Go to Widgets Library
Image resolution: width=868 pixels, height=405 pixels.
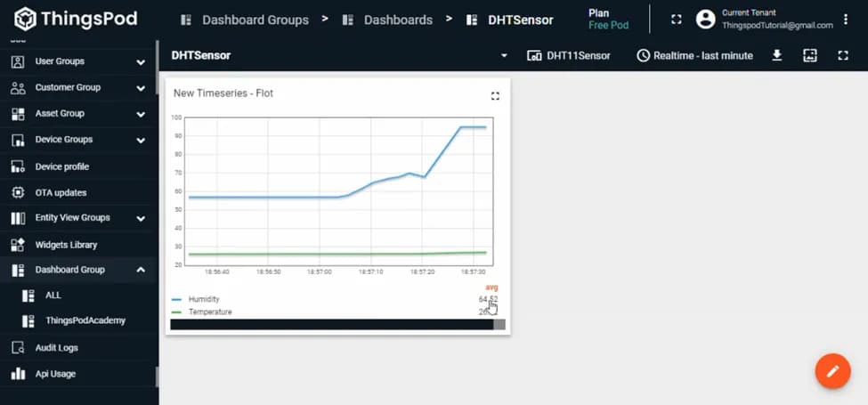point(66,244)
